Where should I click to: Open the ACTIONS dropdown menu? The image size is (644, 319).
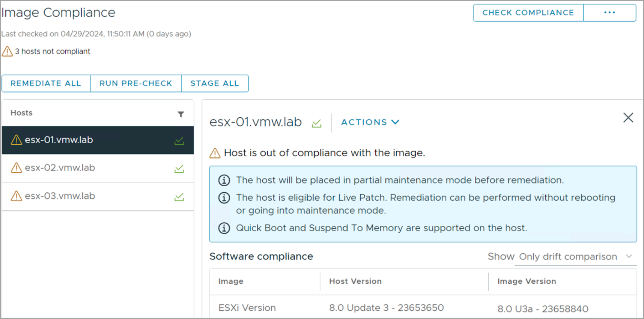click(x=370, y=122)
